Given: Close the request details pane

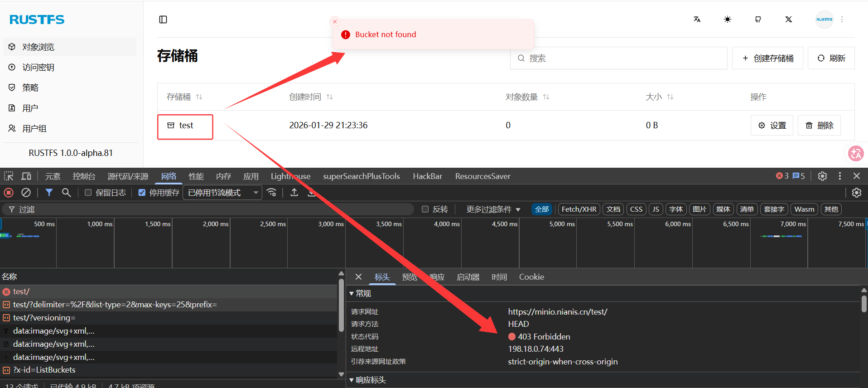Looking at the screenshot, I should [358, 276].
